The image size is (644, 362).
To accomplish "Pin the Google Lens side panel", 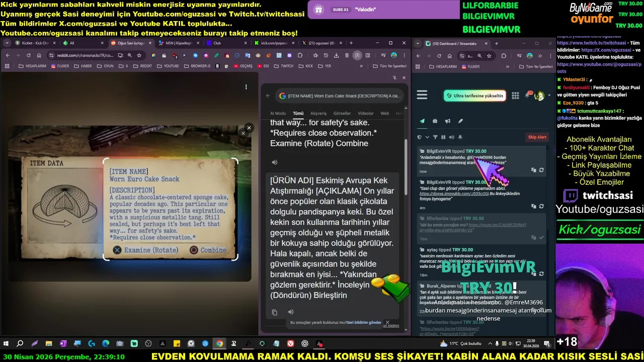I will click(x=394, y=78).
